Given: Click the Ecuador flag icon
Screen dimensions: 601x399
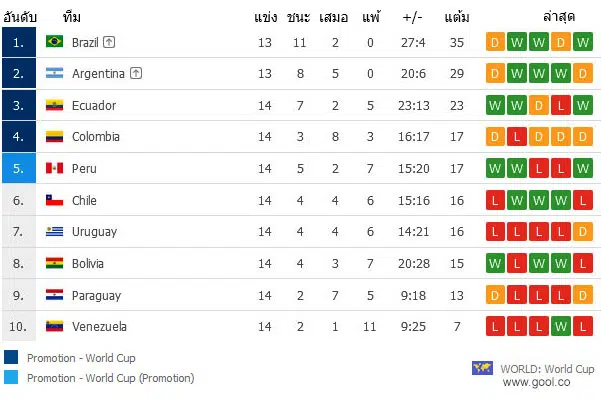Looking at the screenshot, I should 54,105.
